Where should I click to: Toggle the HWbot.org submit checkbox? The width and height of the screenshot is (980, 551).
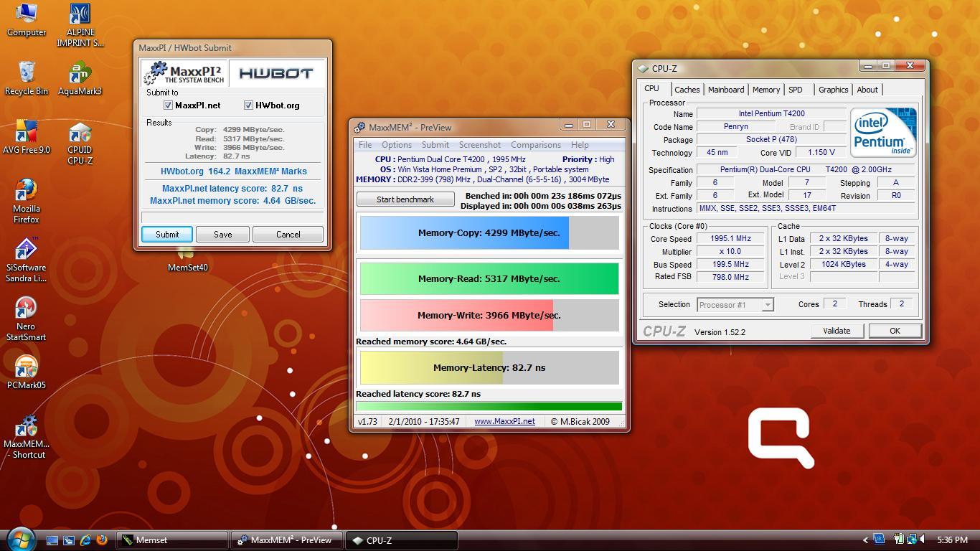coord(249,105)
